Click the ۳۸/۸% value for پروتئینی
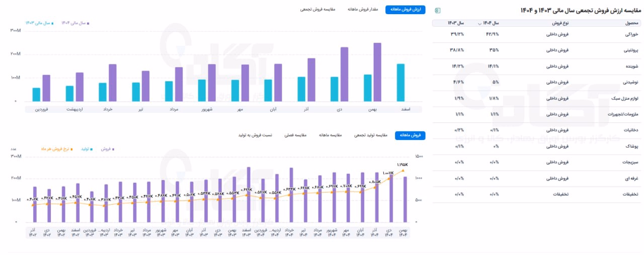Viewport: 644px width, 255px height. pos(457,50)
